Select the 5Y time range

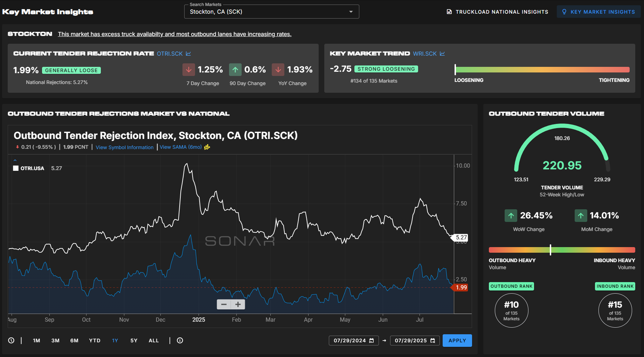(134, 341)
